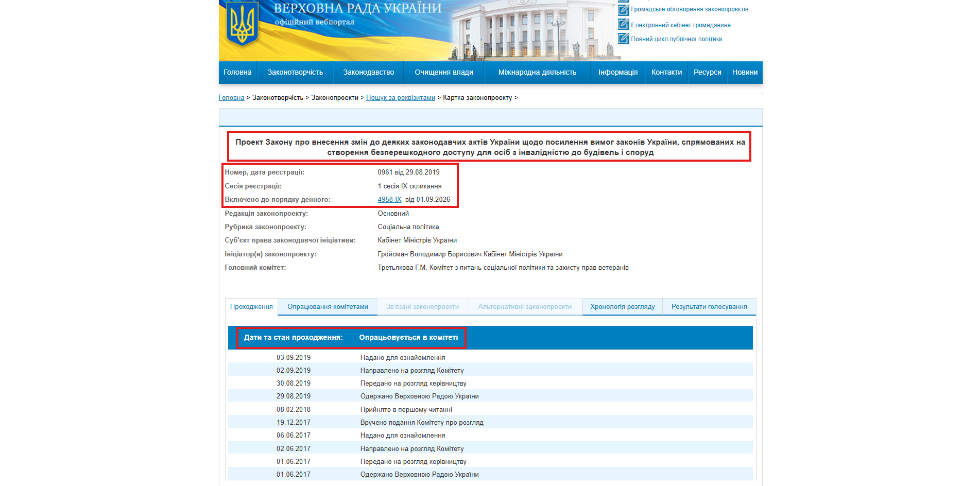Click the text 1 сесія IX скликання

pos(409,186)
